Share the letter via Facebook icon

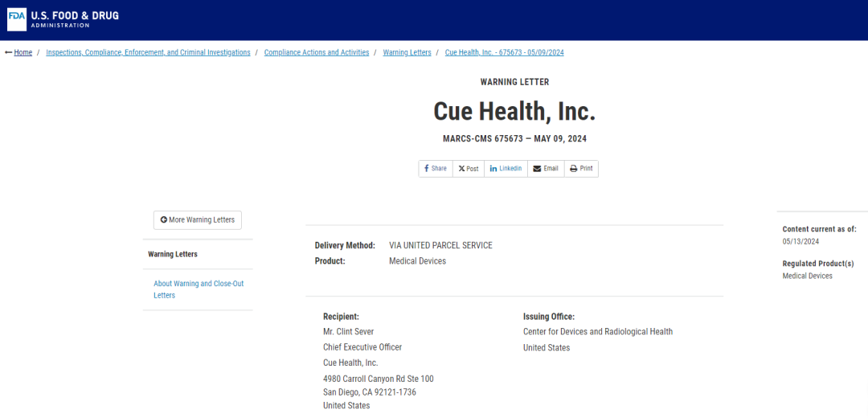[426, 169]
